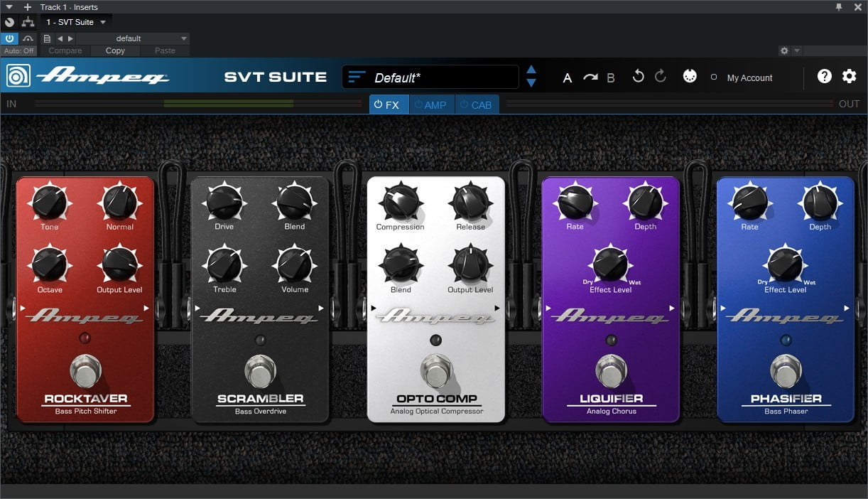Pin the plugin window with the pin icon
868x499 pixels.
(838, 7)
